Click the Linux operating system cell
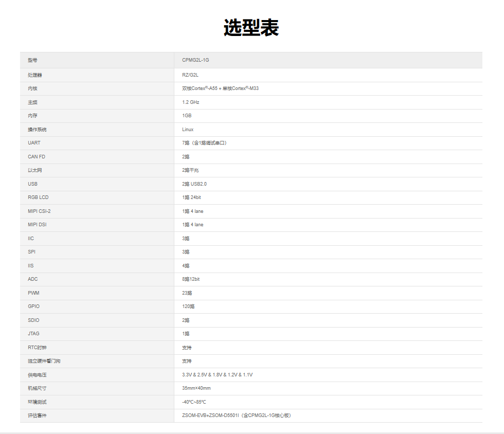This screenshot has width=504, height=434. pyautogui.click(x=188, y=130)
